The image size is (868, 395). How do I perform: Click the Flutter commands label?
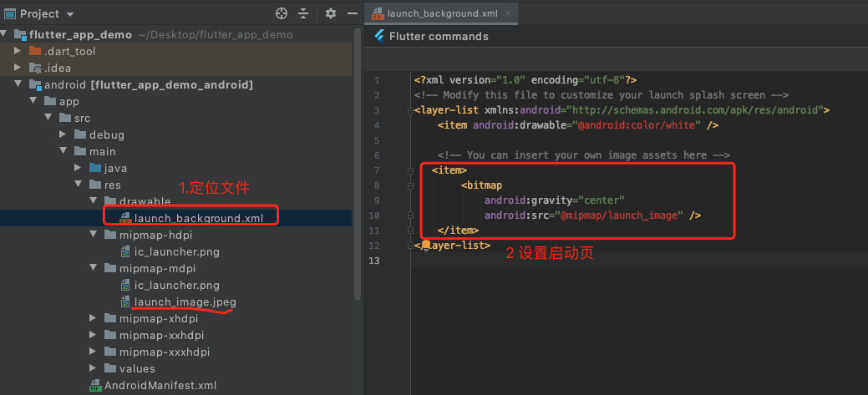tap(439, 37)
